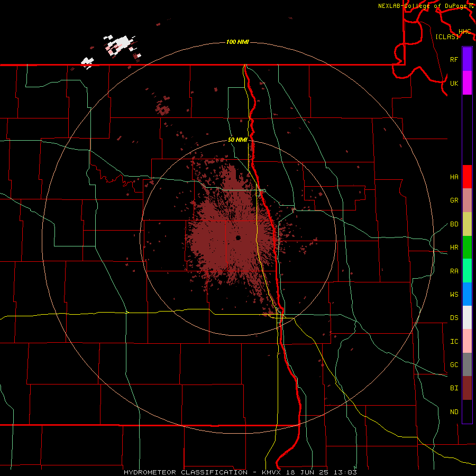Viewport: 476px width, 476px height.
Task: Click the black radar site dot at center
Action: tap(238, 237)
